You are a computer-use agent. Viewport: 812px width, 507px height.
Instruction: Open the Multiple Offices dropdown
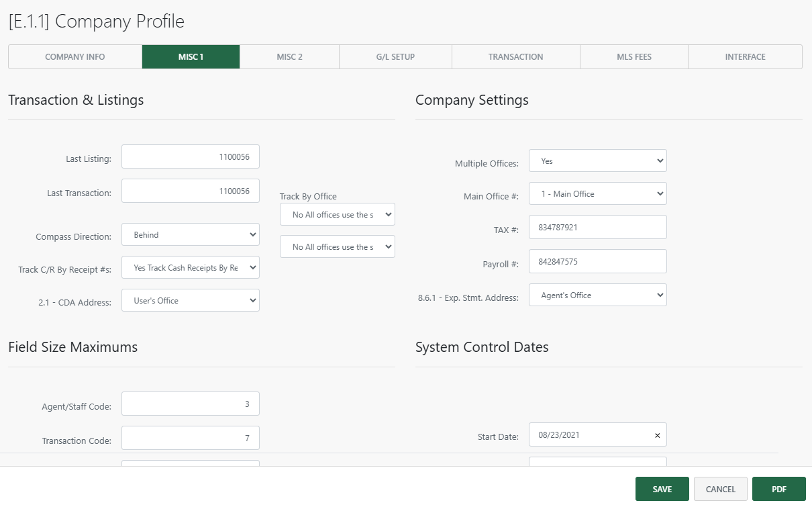coord(597,161)
